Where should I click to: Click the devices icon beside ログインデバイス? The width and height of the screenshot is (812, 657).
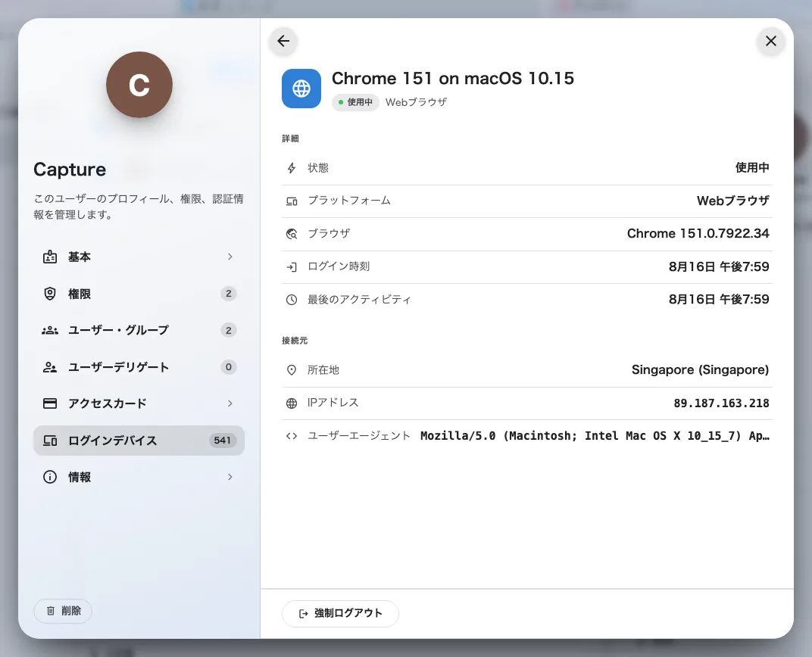(50, 441)
